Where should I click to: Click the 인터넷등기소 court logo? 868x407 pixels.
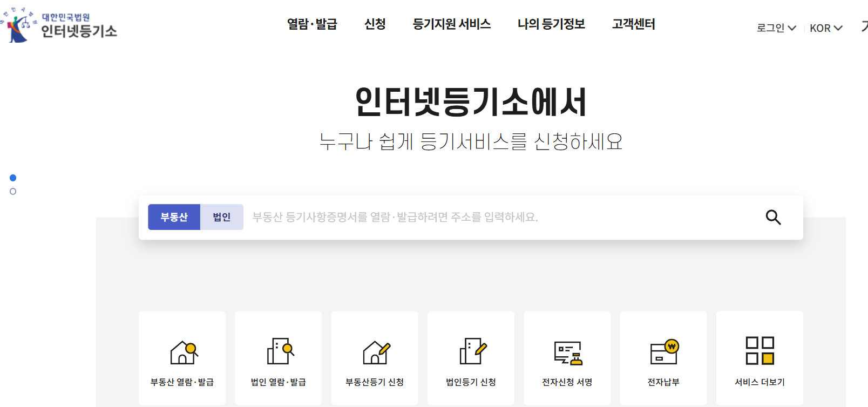59,25
